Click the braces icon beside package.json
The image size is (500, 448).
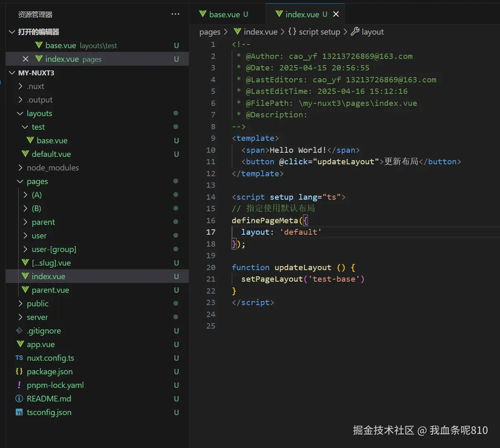pyautogui.click(x=19, y=371)
